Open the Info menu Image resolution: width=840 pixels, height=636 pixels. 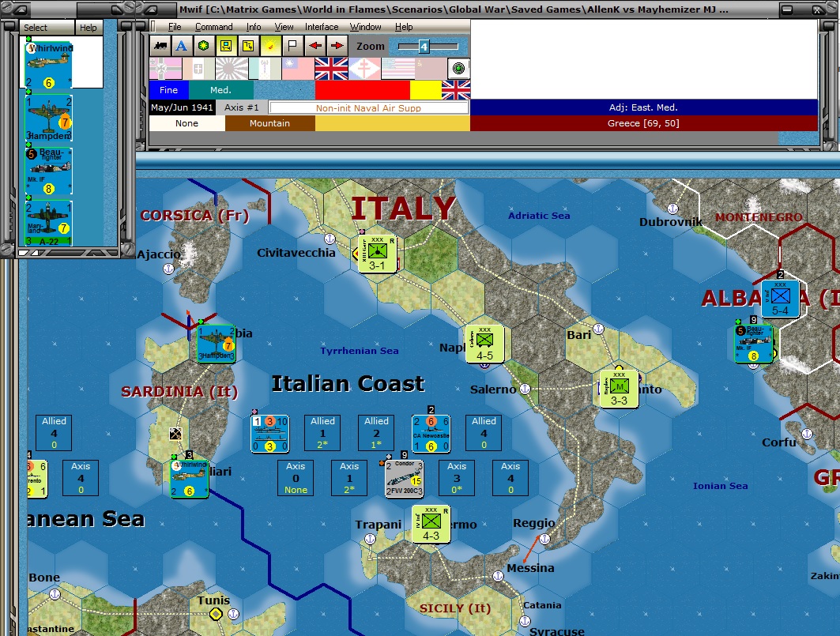pyautogui.click(x=254, y=27)
